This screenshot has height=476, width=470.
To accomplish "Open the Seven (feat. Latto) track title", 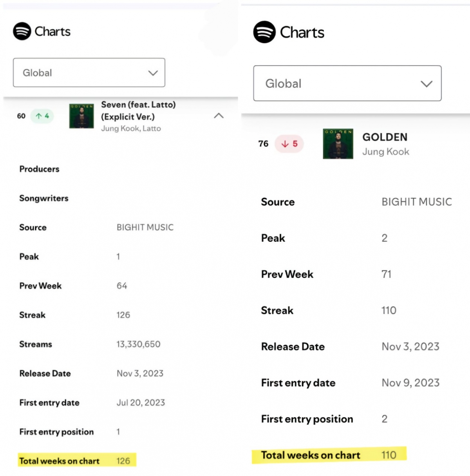I will click(138, 110).
